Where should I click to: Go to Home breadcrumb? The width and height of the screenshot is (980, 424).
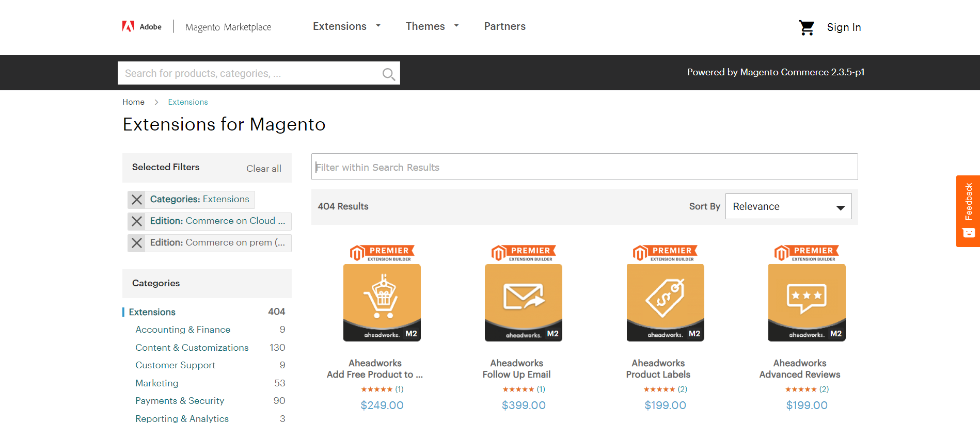point(133,102)
